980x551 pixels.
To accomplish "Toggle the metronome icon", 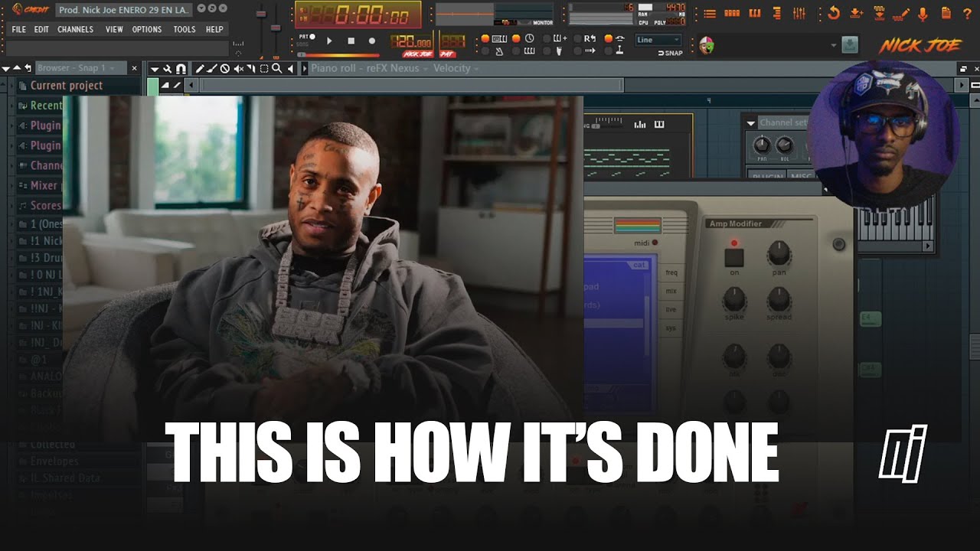I will click(x=499, y=51).
